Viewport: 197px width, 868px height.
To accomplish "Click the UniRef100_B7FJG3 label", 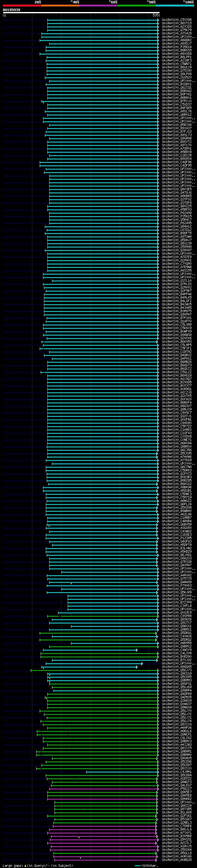I will click(177, 132).
